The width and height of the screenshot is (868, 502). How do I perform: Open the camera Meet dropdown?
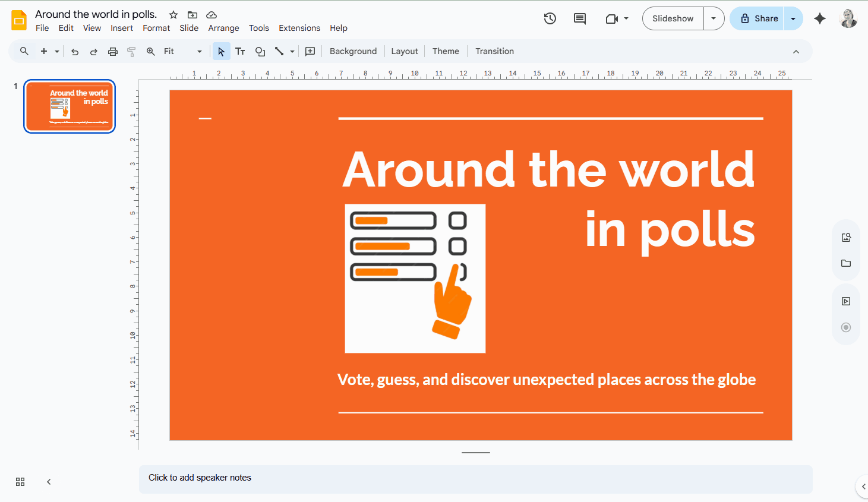625,18
